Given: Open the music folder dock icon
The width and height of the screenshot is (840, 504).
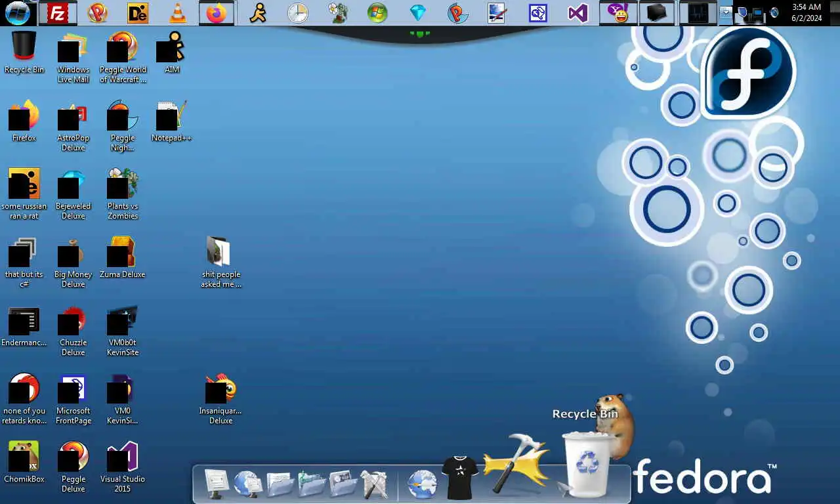Looking at the screenshot, I should (x=312, y=484).
